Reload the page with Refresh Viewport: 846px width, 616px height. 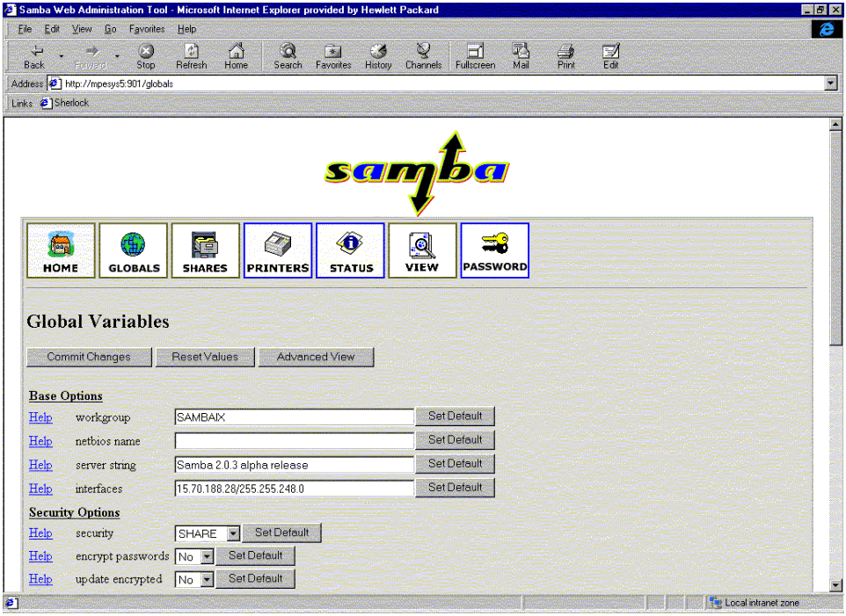[192, 56]
